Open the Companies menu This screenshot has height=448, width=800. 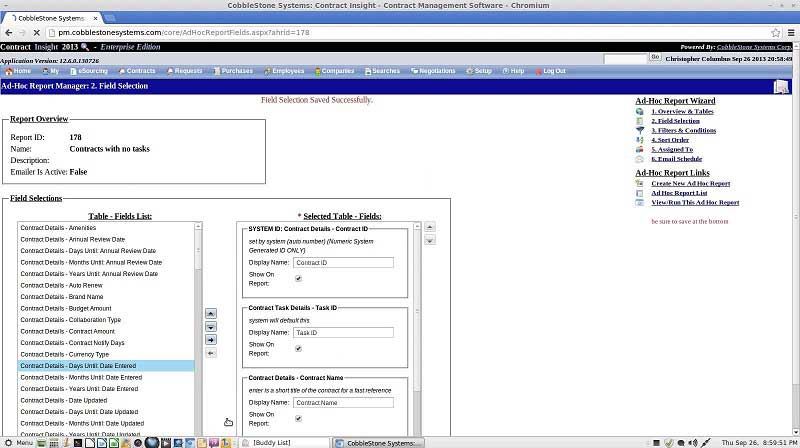[334, 71]
